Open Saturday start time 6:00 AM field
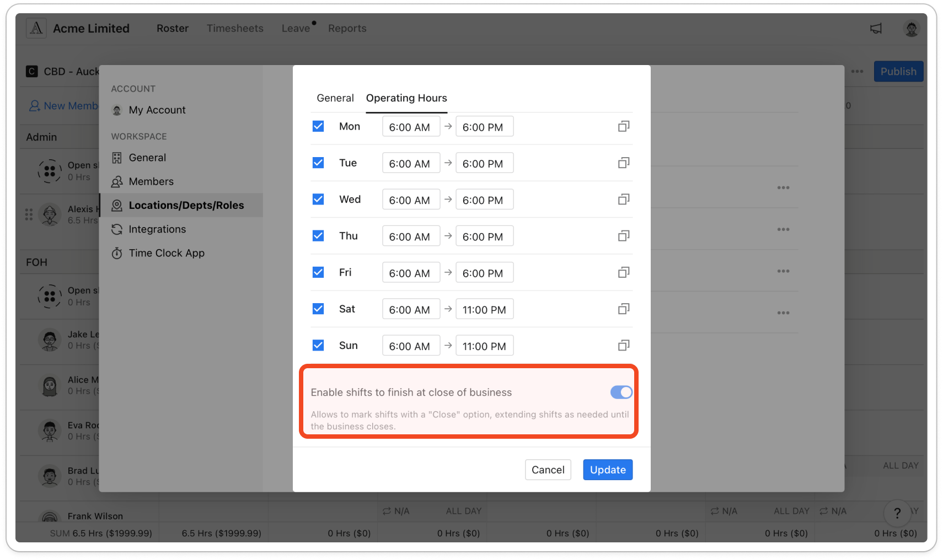 [411, 309]
